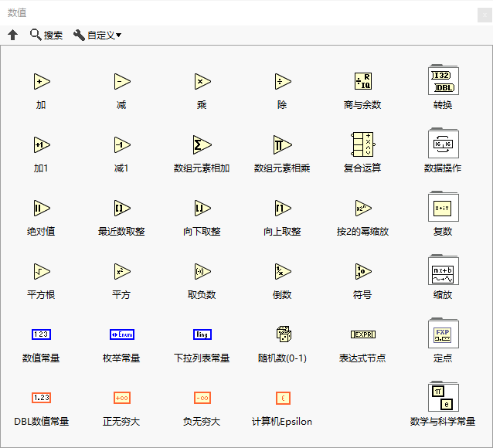Close the 数值 palette window

pos(484,15)
